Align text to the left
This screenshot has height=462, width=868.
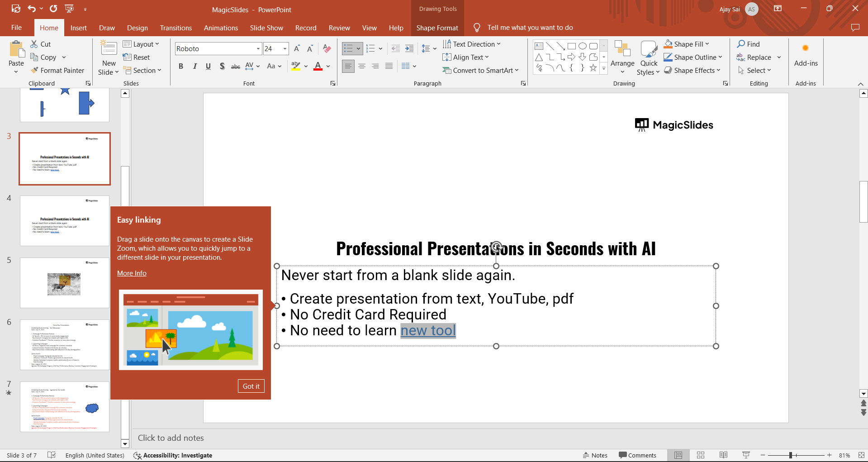pyautogui.click(x=348, y=66)
